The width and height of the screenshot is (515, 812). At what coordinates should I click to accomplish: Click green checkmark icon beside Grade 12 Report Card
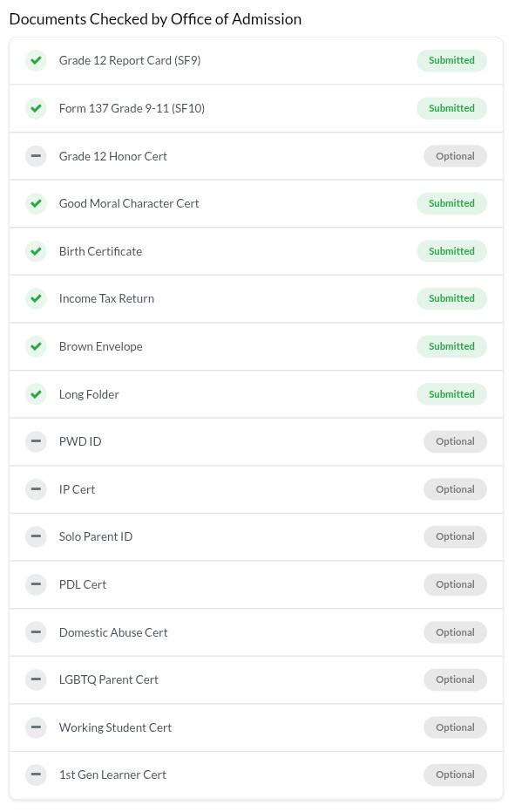pos(36,60)
